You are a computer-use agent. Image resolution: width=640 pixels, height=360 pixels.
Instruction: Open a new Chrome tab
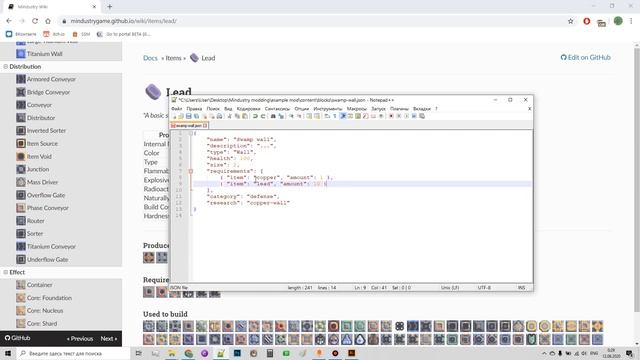[109, 7]
